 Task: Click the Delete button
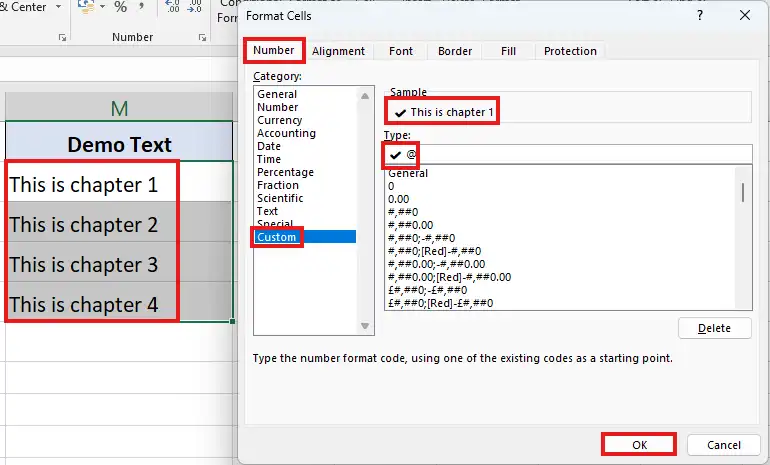point(715,328)
